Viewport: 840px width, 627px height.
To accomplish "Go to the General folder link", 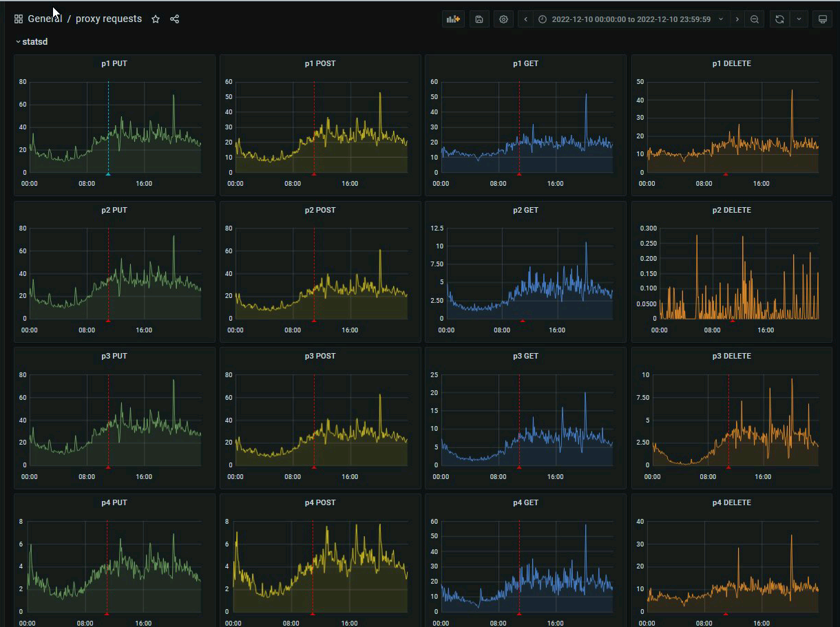I will [x=45, y=19].
